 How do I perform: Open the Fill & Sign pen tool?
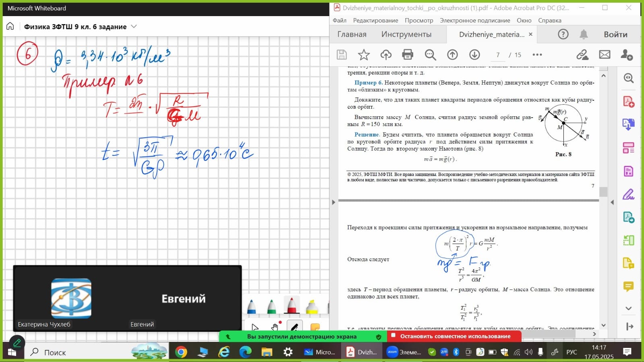click(628, 194)
